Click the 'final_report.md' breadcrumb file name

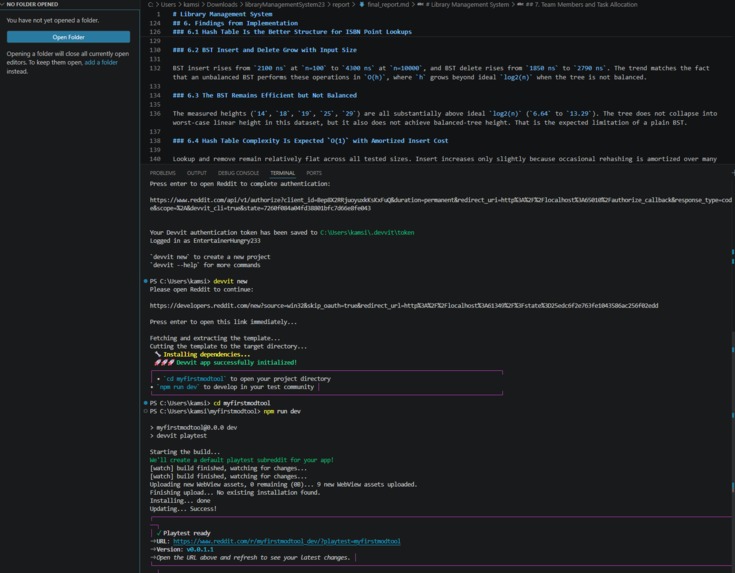coord(388,4)
